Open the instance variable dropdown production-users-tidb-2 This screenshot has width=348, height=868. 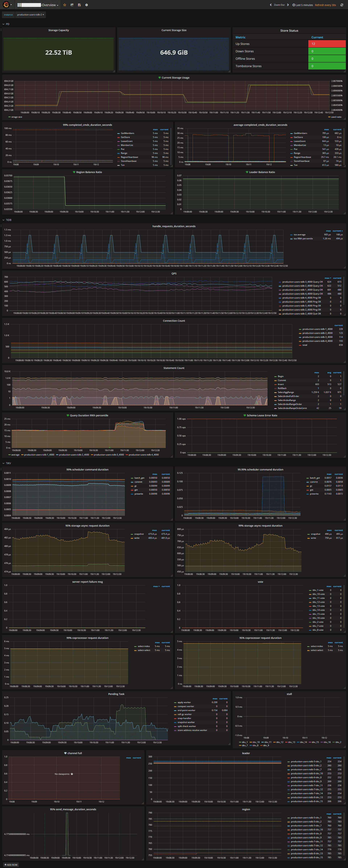coord(30,15)
